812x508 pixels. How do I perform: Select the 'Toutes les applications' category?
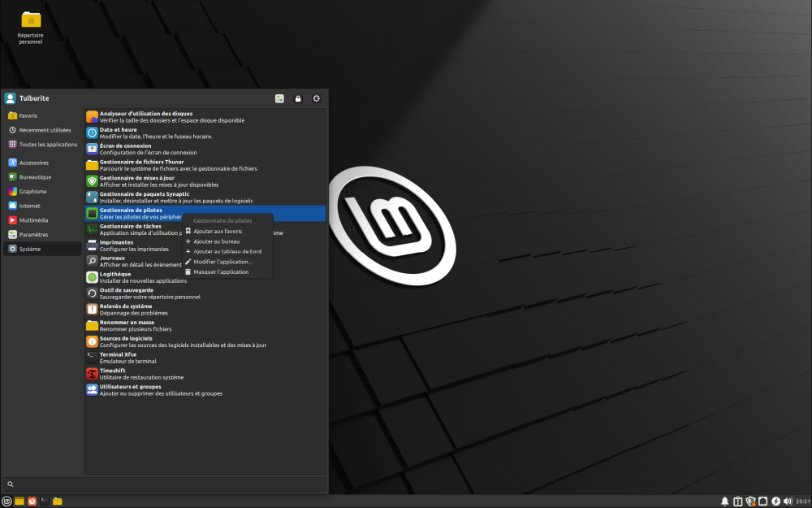[x=48, y=145]
